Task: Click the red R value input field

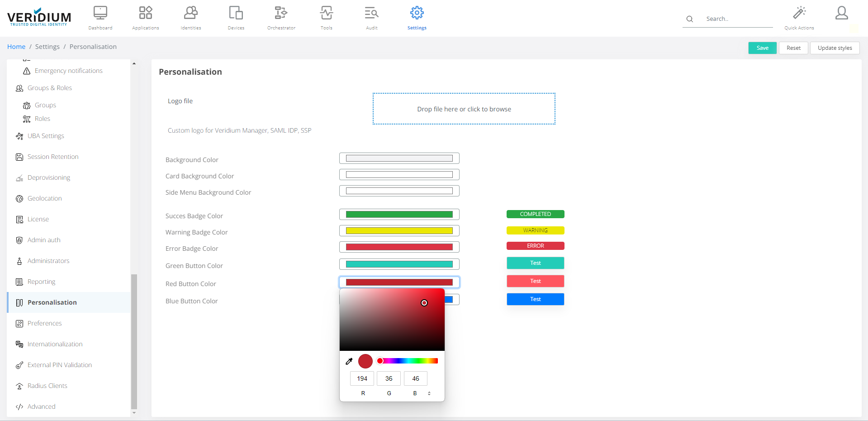Action: coord(362,378)
